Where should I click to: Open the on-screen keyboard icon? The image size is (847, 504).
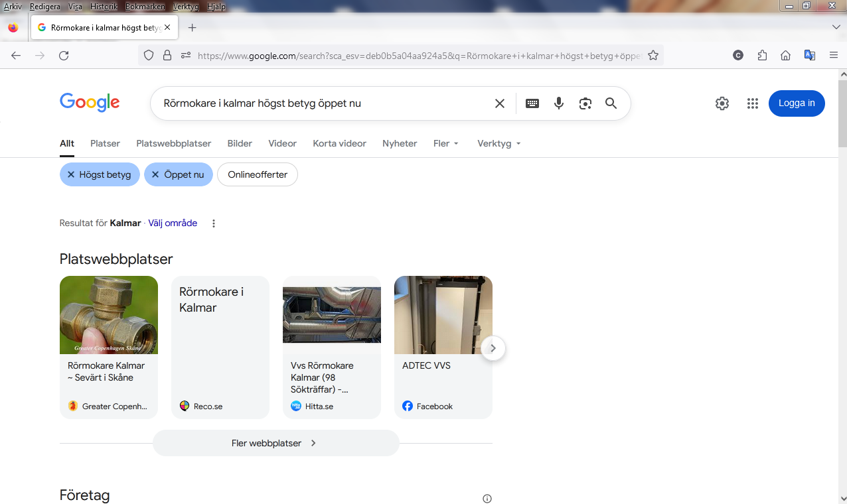pos(532,103)
